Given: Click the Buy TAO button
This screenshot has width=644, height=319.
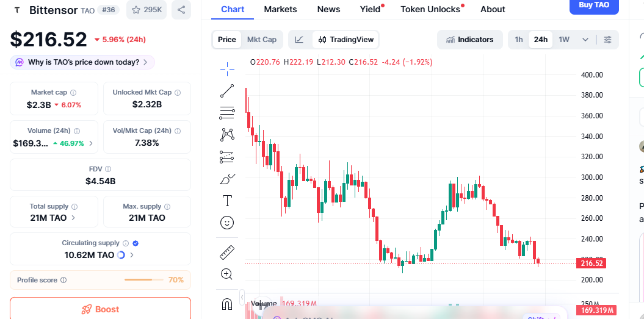Looking at the screenshot, I should coord(593,5).
